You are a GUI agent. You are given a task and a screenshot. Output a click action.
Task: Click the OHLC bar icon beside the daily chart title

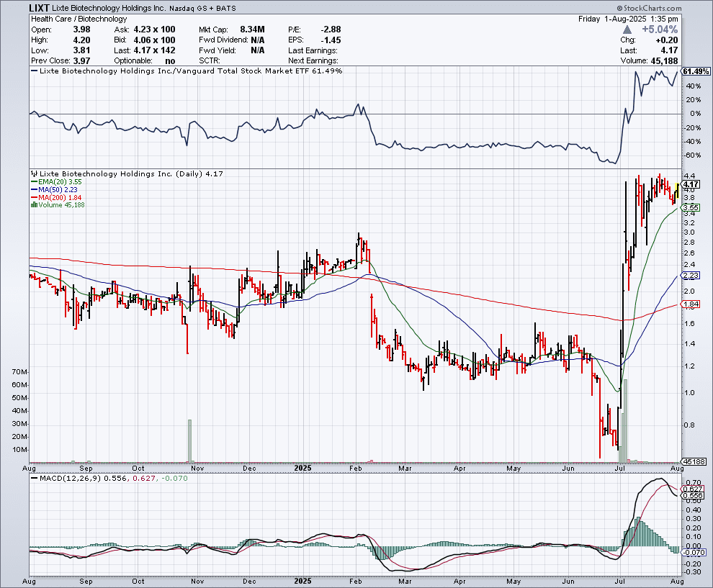[x=33, y=174]
